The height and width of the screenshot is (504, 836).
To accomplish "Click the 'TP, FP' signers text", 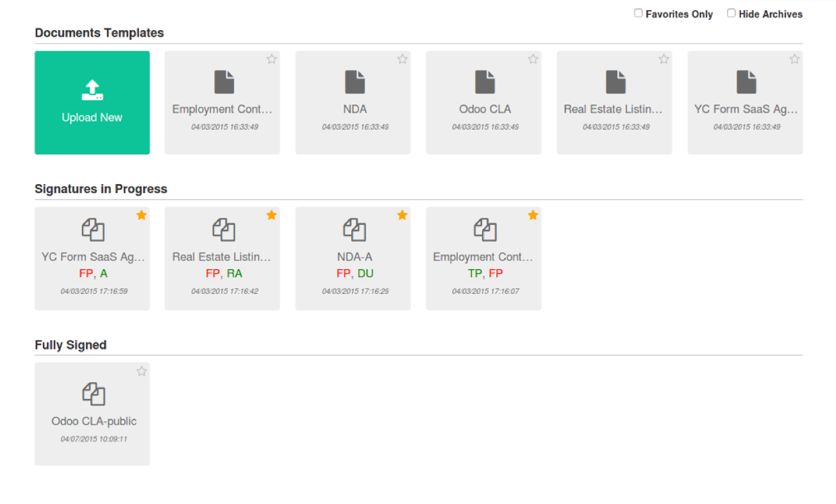I will [x=485, y=273].
